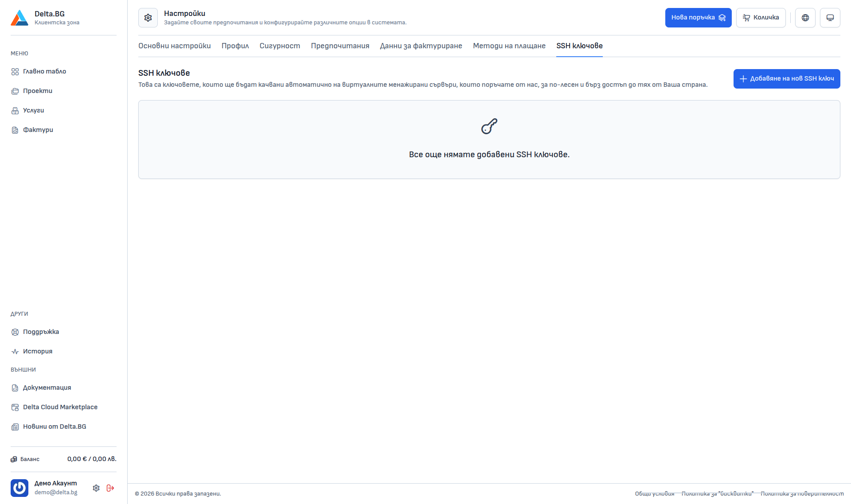Image resolution: width=851 pixels, height=504 pixels.
Task: Click the Демо Акаунт avatar
Action: (20, 488)
